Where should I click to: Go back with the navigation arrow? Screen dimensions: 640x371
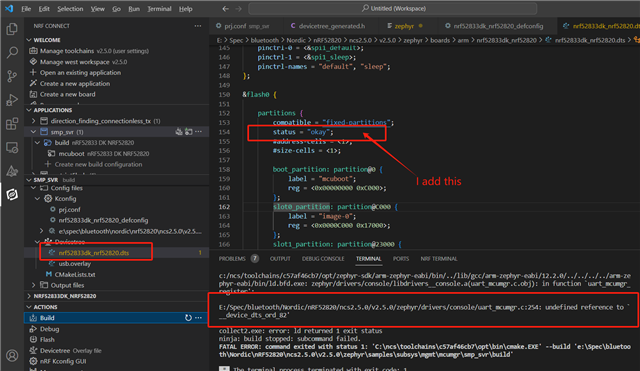225,9
